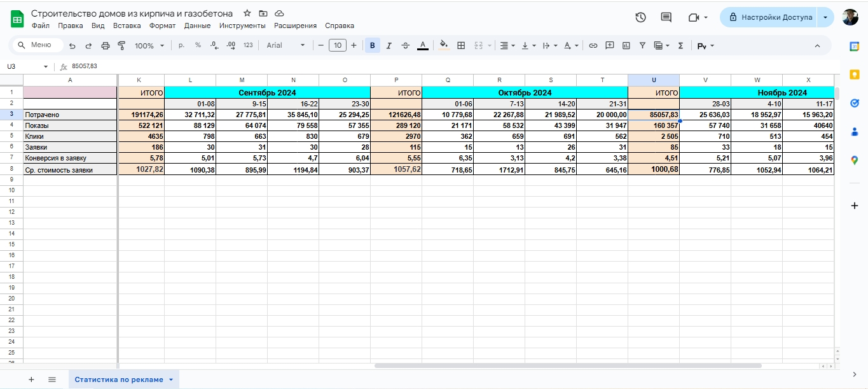Click the print icon in toolbar
This screenshot has width=868, height=389.
coord(106,46)
